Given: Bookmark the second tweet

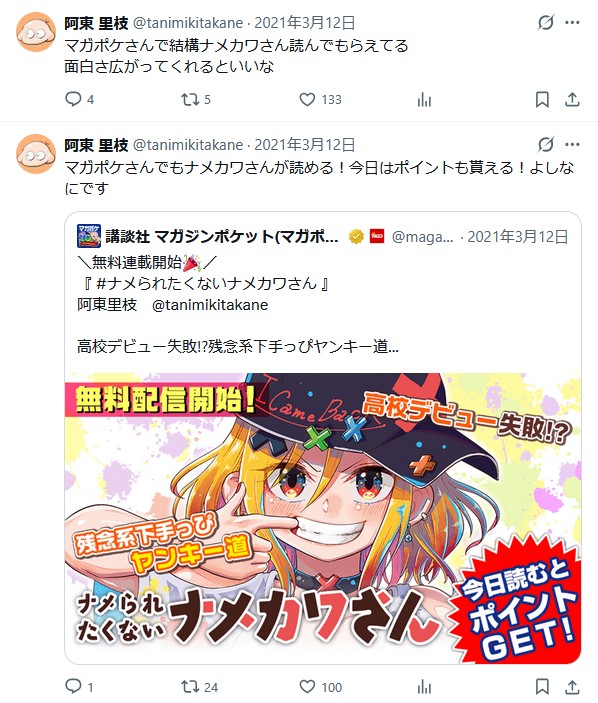Looking at the screenshot, I should pyautogui.click(x=542, y=687).
